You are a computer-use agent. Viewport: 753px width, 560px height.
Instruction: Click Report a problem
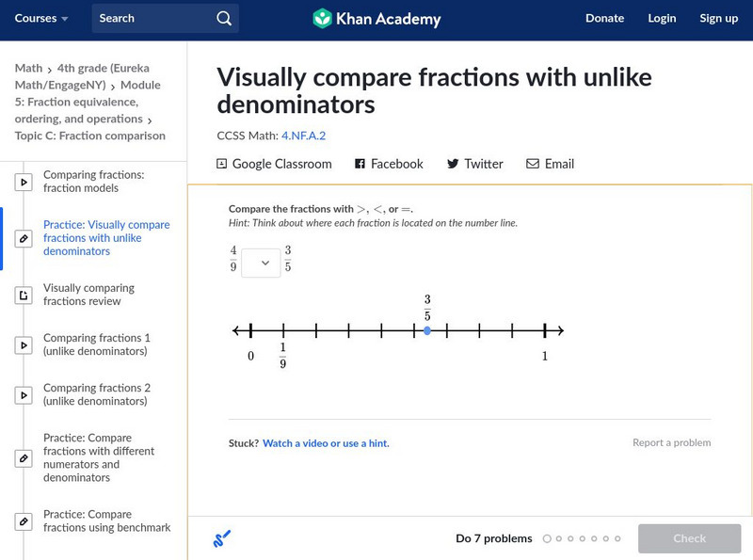(x=671, y=443)
